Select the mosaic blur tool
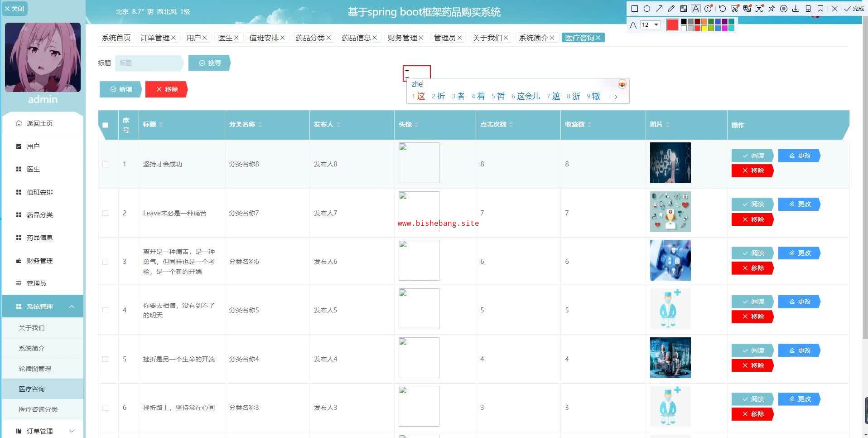Viewport: 868px width, 438px height. click(684, 9)
